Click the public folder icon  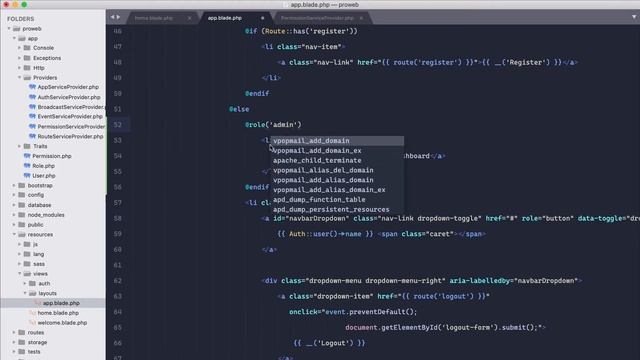pyautogui.click(x=22, y=224)
